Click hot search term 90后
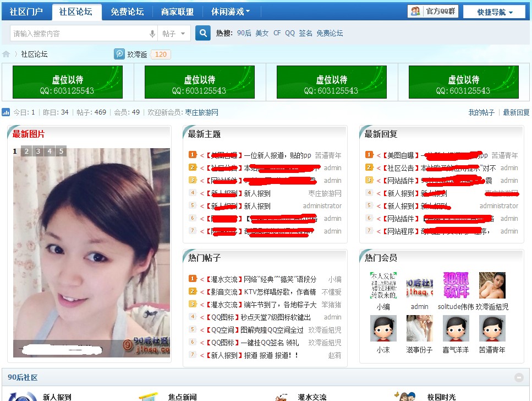This screenshot has width=532, height=401. point(244,33)
